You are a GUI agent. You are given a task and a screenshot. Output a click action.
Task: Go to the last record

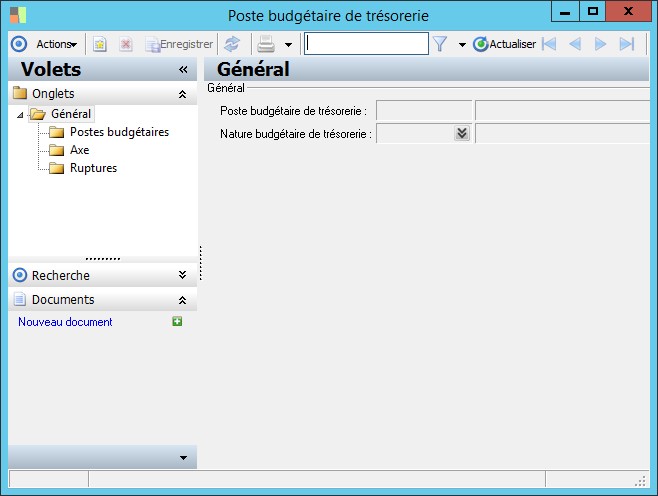(627, 44)
